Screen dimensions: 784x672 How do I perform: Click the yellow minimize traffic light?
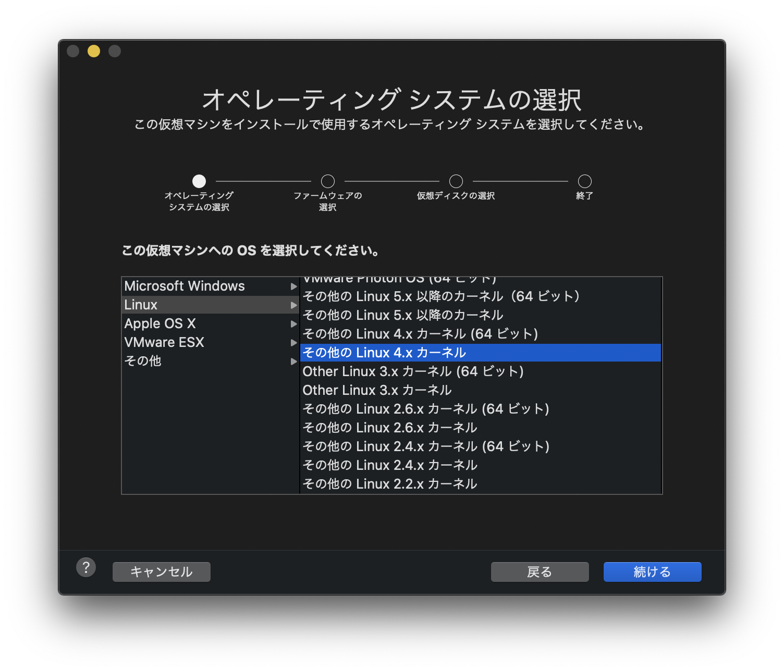(93, 51)
